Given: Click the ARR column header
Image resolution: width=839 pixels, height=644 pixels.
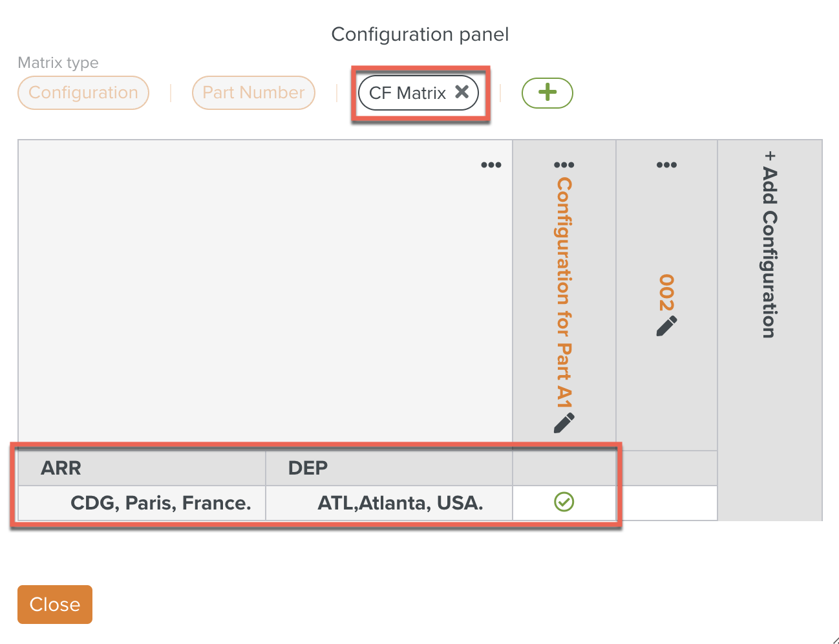Looking at the screenshot, I should point(61,468).
